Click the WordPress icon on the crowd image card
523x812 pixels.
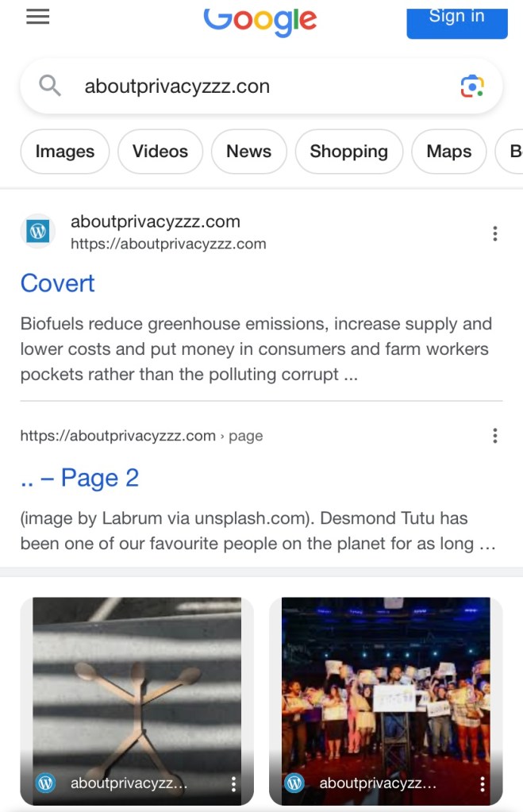tap(294, 783)
